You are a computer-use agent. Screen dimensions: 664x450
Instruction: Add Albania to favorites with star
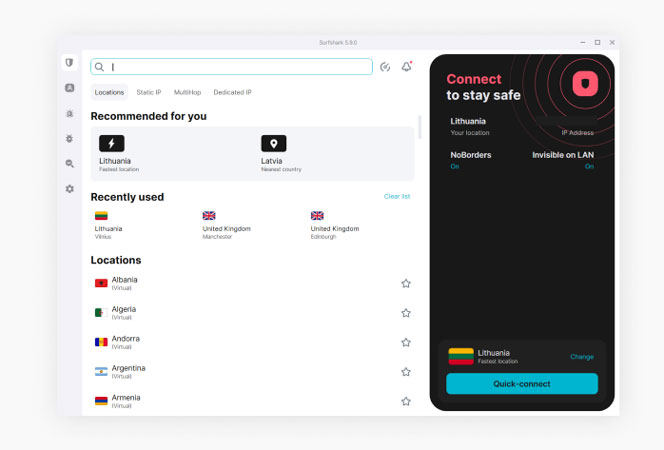tap(406, 284)
